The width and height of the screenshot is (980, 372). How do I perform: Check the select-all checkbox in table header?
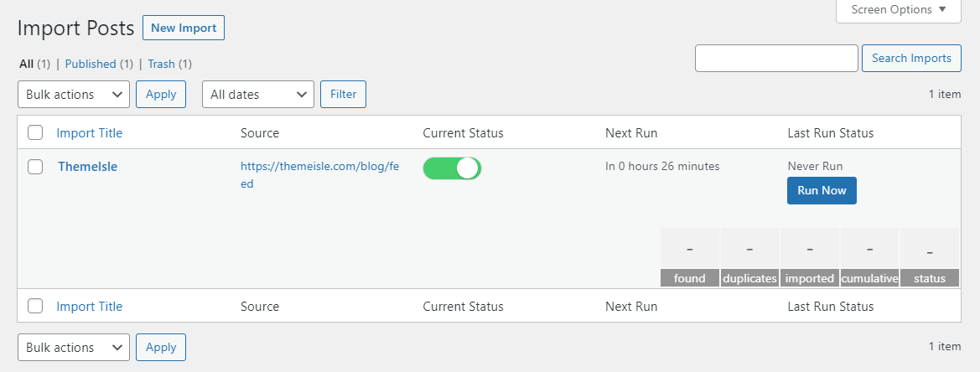tap(35, 132)
